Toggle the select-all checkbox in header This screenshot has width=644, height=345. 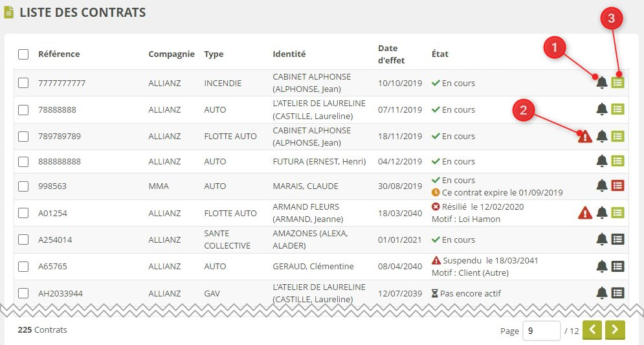coord(23,54)
